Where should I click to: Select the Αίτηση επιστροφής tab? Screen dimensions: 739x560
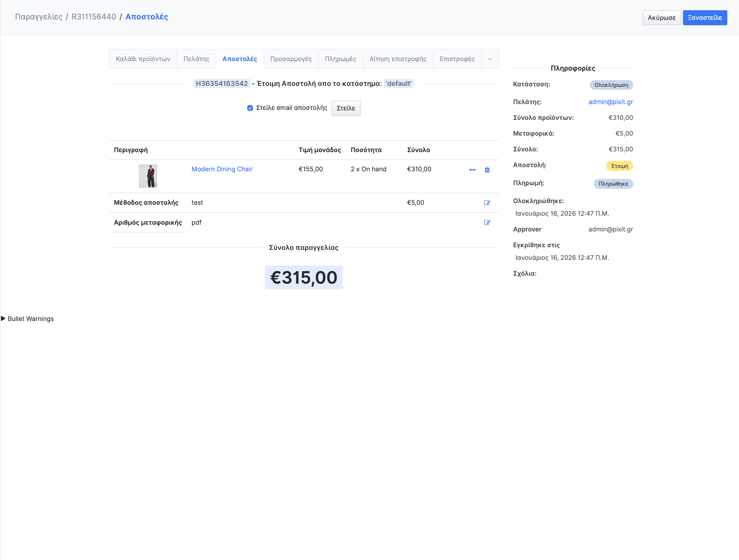(398, 59)
